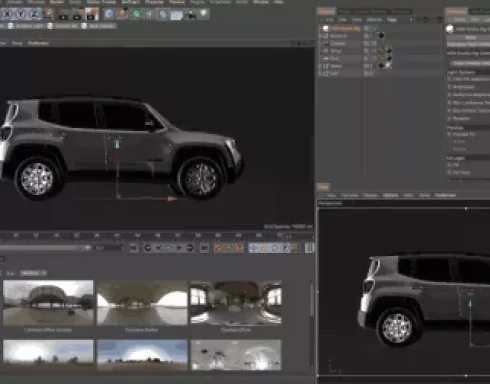
Task: Open the ProRender menu in the lower viewport
Action: point(445,195)
